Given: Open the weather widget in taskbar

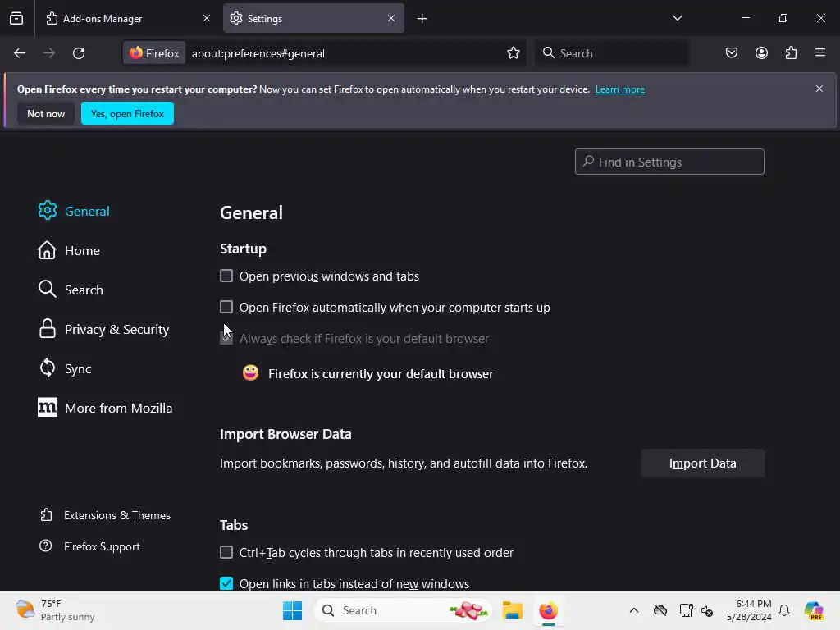Looking at the screenshot, I should tap(55, 610).
